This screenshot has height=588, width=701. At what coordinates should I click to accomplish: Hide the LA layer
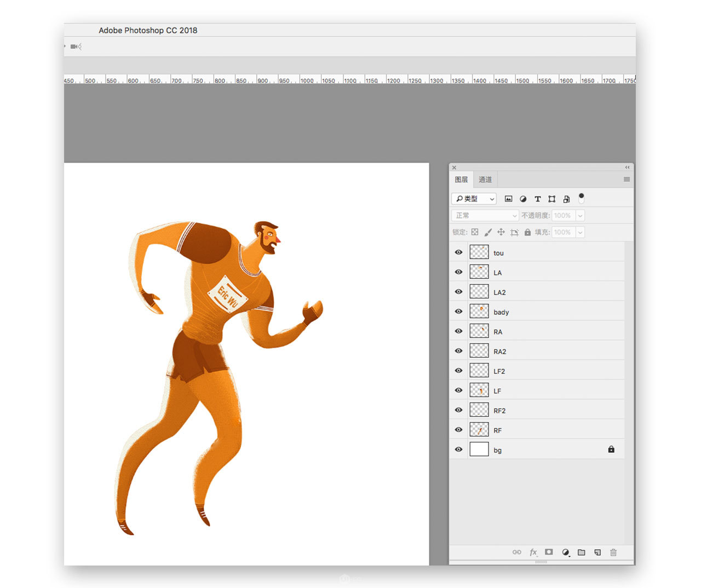pos(458,272)
